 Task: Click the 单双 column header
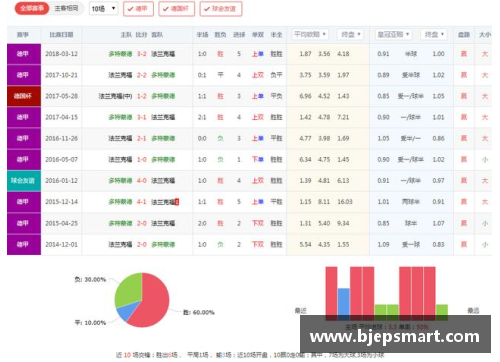pyautogui.click(x=258, y=35)
